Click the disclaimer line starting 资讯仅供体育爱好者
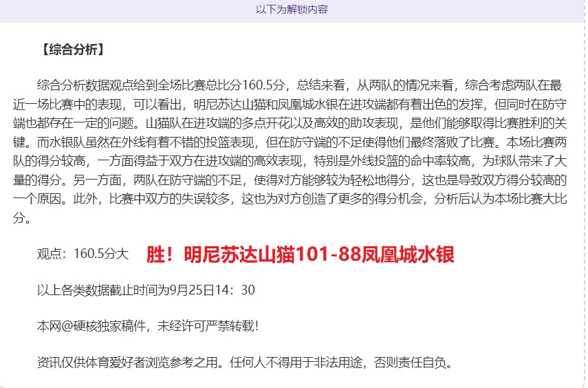 [x=246, y=363]
